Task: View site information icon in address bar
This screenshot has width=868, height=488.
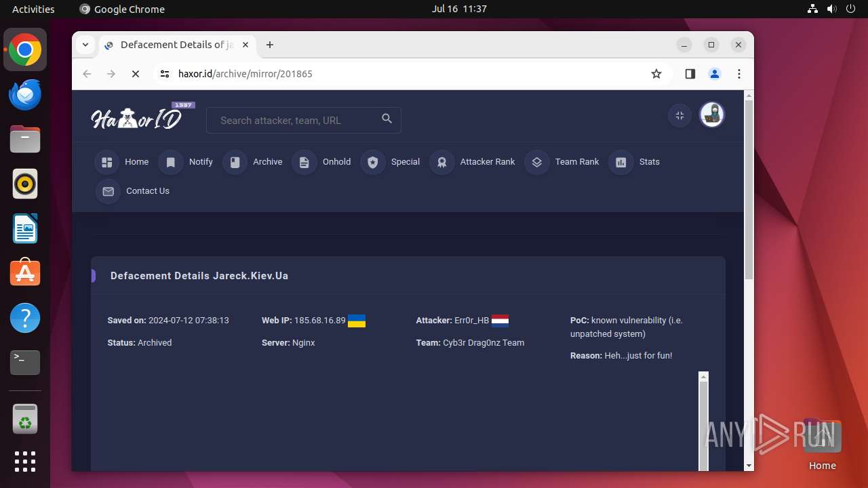Action: [165, 74]
